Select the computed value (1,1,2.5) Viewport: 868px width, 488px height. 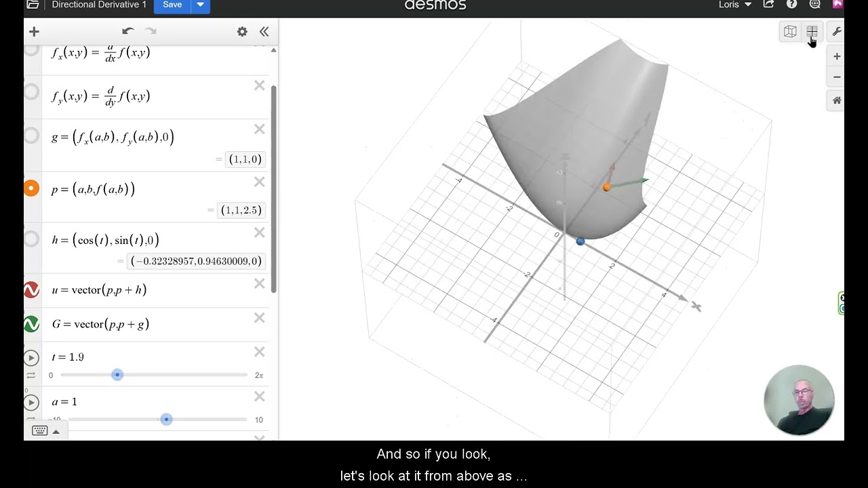click(241, 210)
